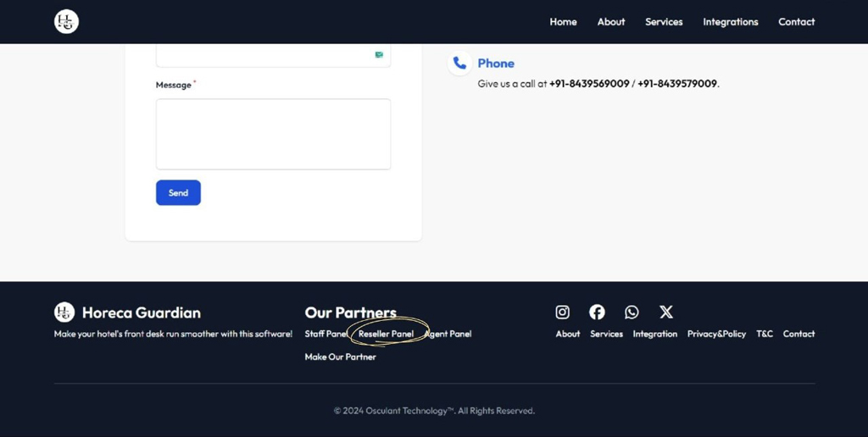This screenshot has width=868, height=437.
Task: Open the circled Reseller Panel link
Action: [386, 334]
